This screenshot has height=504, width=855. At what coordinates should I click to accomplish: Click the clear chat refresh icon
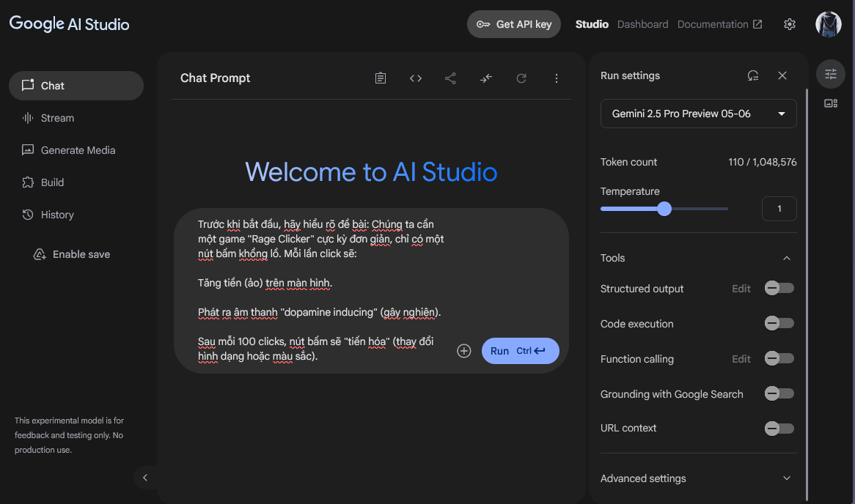click(521, 78)
